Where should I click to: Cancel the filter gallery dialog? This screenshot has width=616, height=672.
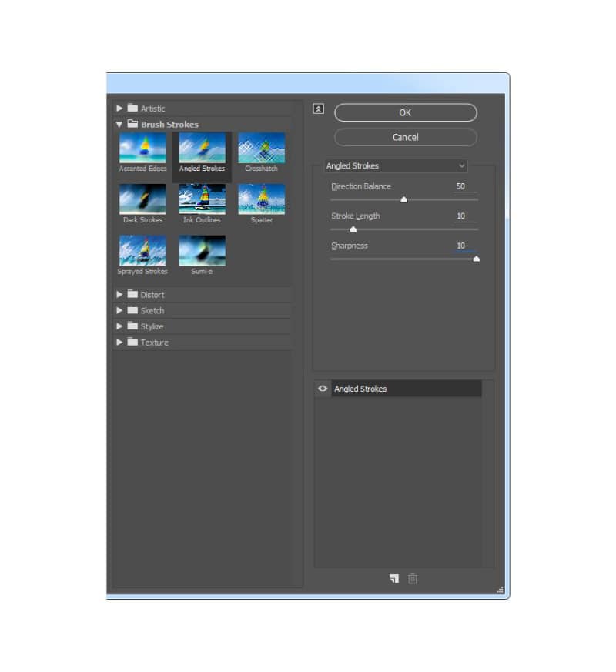[406, 137]
